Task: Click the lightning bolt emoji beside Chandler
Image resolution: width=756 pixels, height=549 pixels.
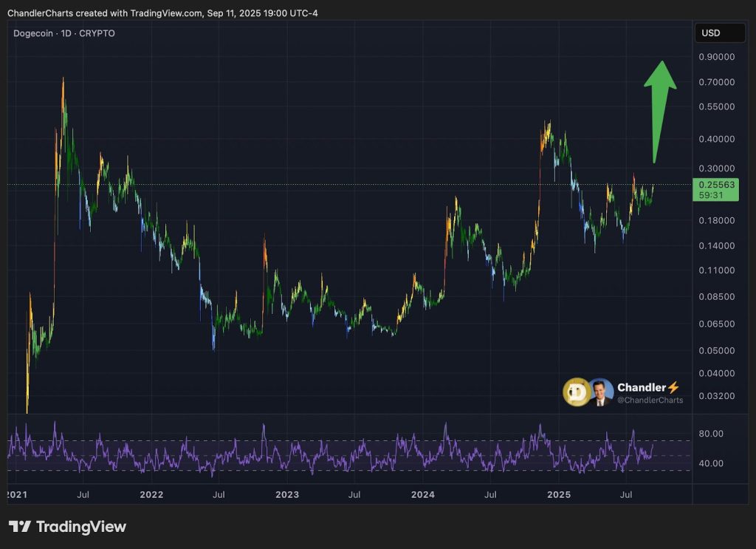Action: pos(673,387)
